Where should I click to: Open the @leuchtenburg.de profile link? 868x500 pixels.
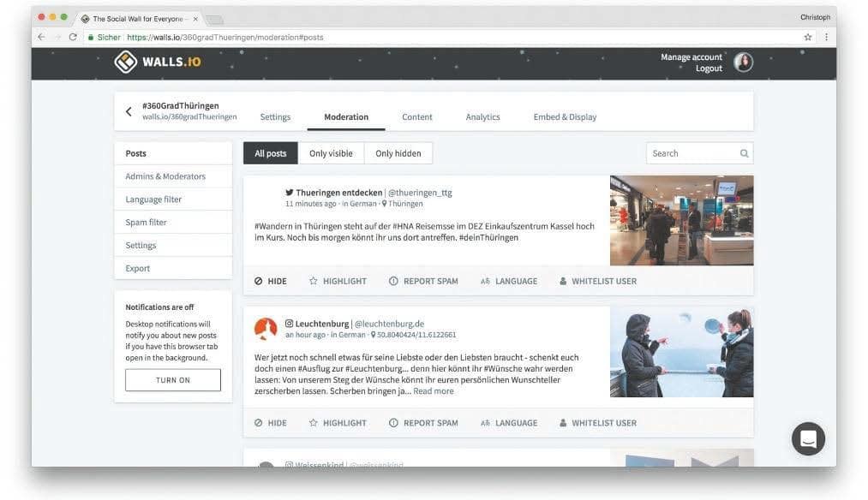coord(390,324)
